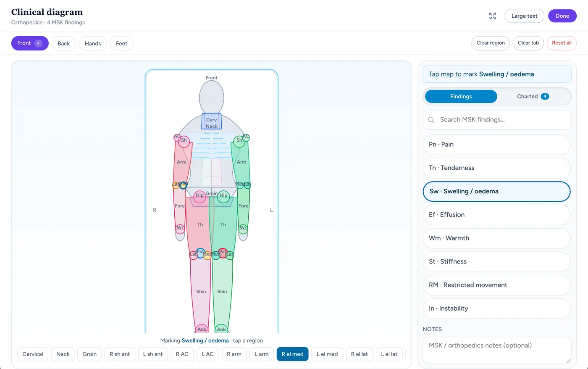The height and width of the screenshot is (369, 588).
Task: Choose the L el med chip
Action: click(327, 354)
